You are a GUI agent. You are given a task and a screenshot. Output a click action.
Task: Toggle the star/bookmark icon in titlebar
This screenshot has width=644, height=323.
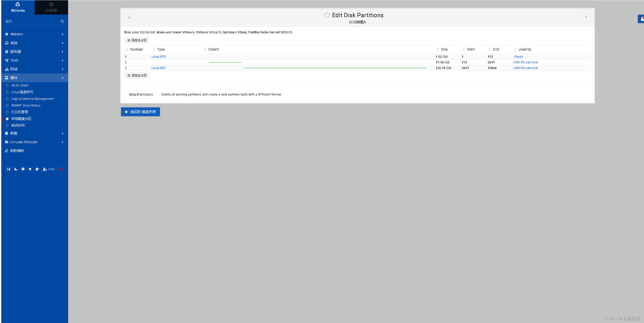coord(327,15)
